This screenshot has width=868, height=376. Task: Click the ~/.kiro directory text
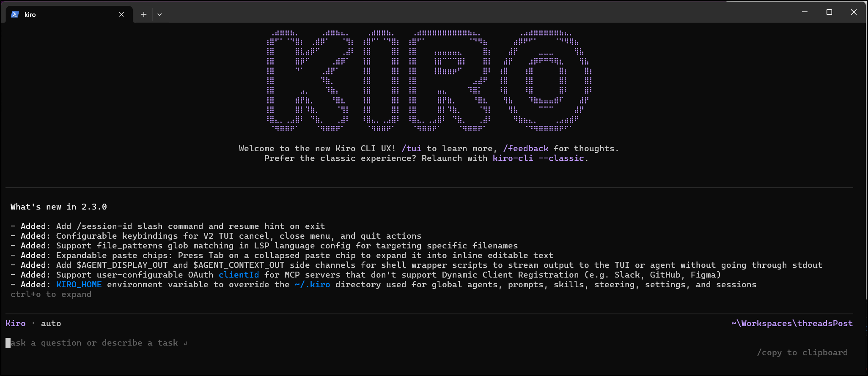[x=313, y=284]
